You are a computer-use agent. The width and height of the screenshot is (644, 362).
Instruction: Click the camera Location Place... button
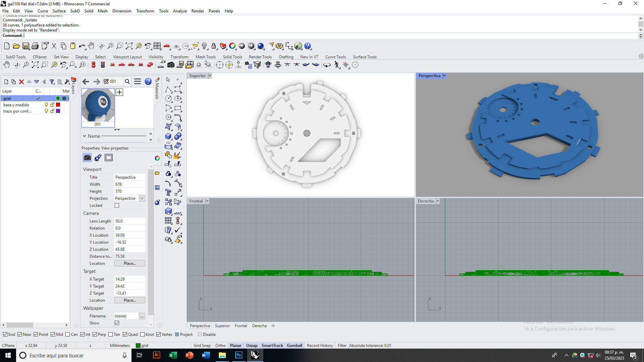130,263
